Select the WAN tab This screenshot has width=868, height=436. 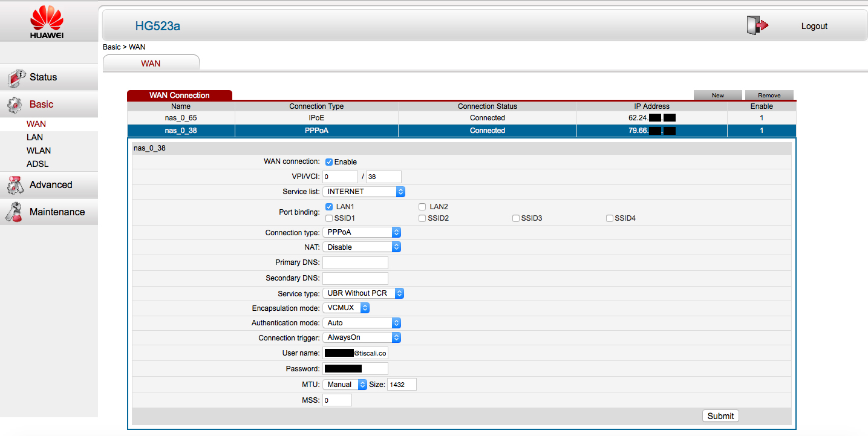pos(151,63)
